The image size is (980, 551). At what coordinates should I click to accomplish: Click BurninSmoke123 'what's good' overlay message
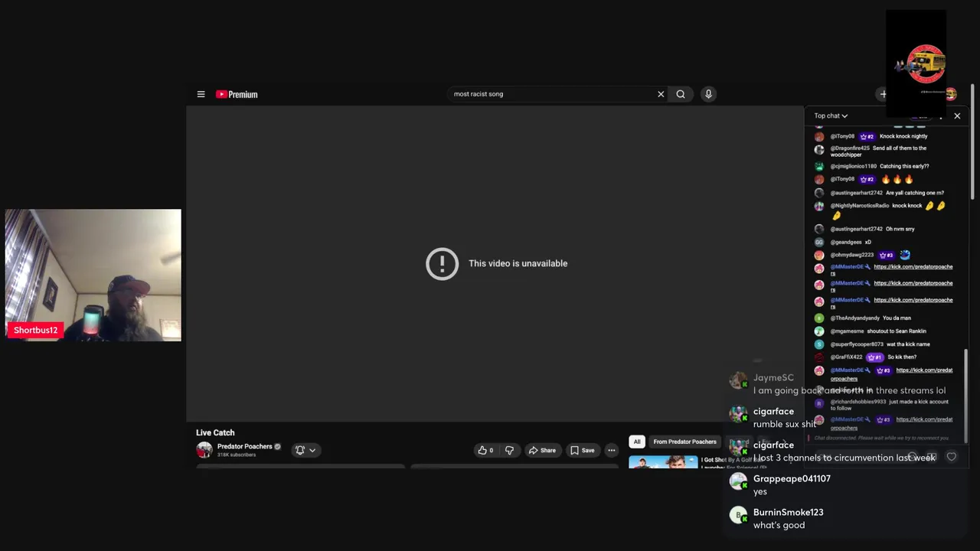(x=779, y=525)
